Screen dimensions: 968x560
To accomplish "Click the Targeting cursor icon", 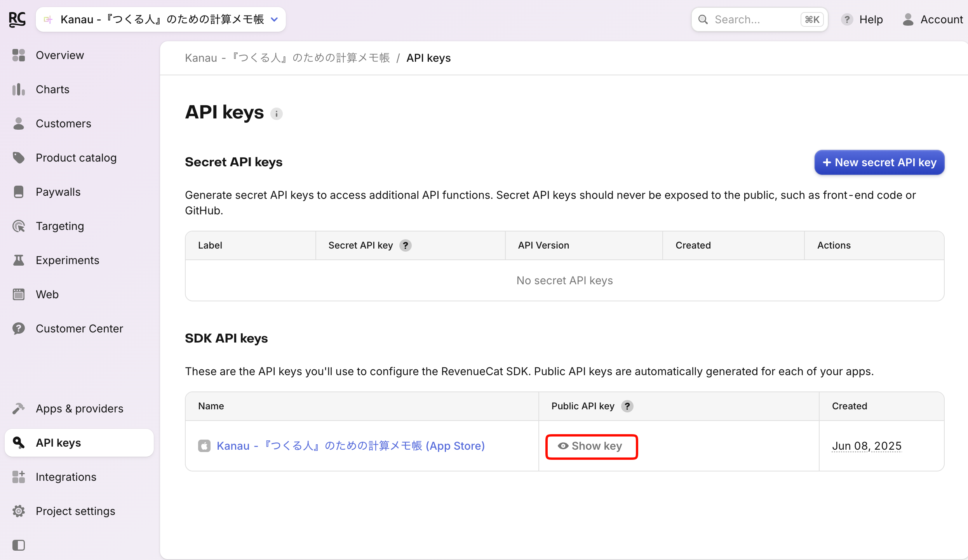I will [x=19, y=226].
